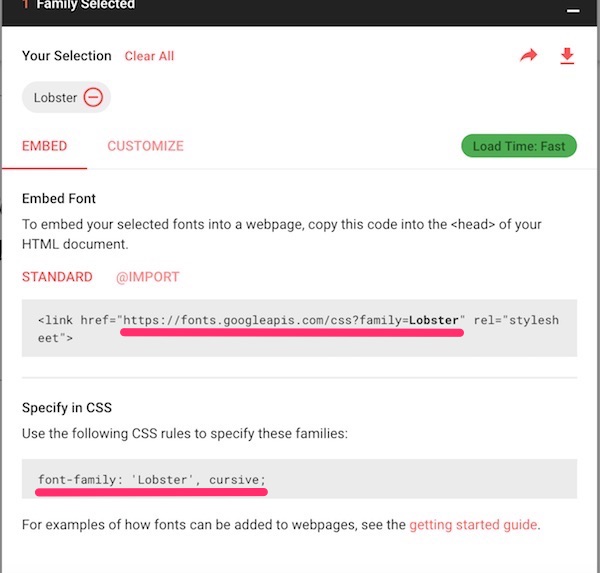Click the embed instructions paragraph text
This screenshot has height=573, width=600.
click(x=282, y=234)
